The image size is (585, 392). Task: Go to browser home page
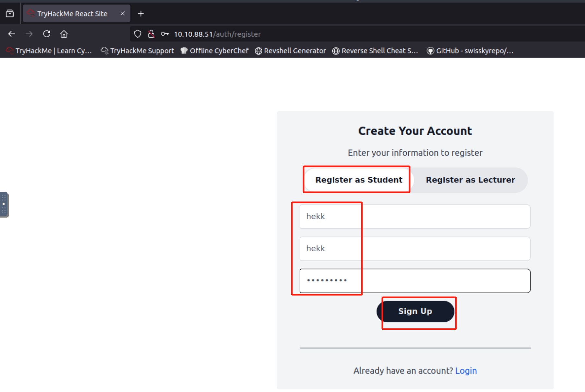[64, 34]
